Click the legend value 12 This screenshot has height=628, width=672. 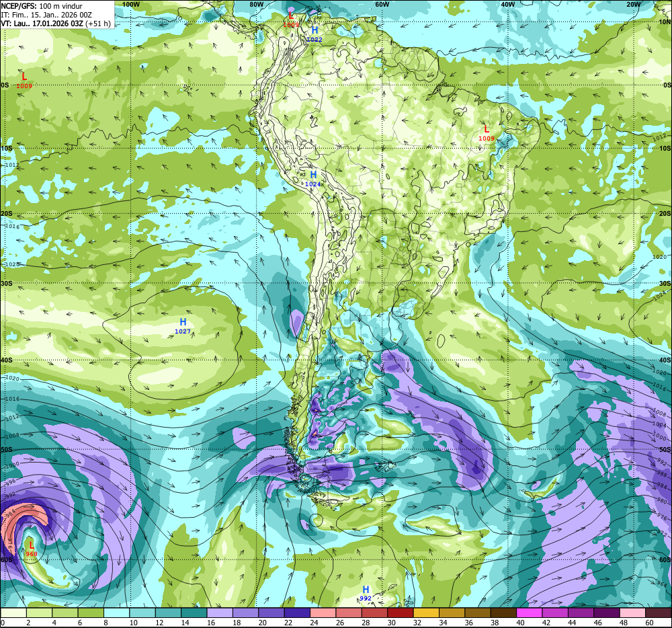pos(159,623)
